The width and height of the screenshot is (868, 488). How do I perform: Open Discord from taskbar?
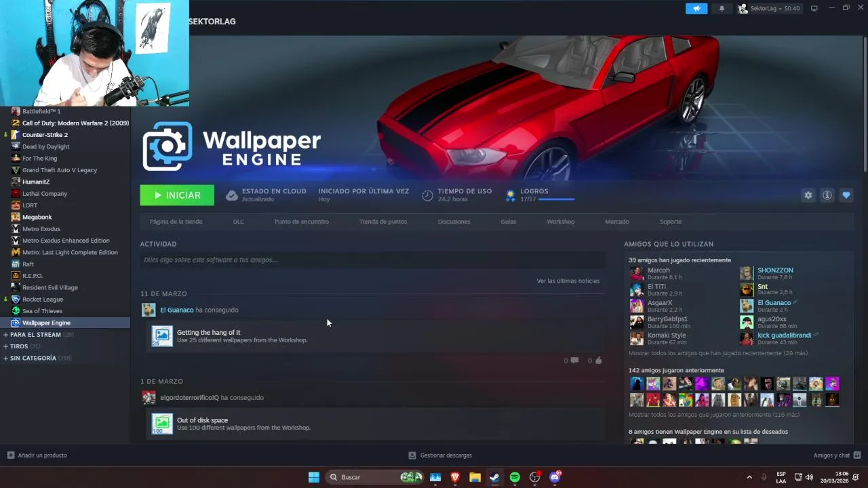coord(555,477)
